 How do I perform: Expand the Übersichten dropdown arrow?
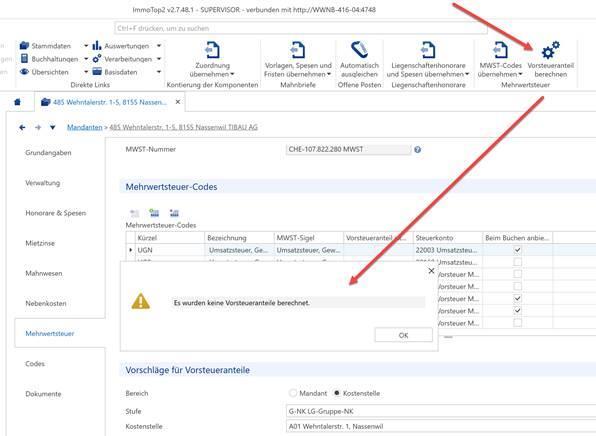coord(86,72)
